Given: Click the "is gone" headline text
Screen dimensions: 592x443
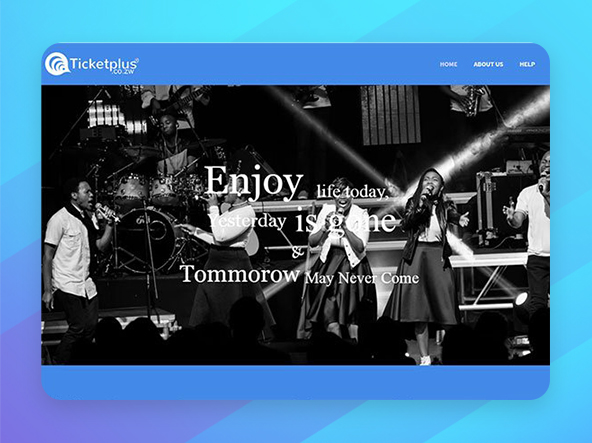Looking at the screenshot, I should [x=345, y=220].
